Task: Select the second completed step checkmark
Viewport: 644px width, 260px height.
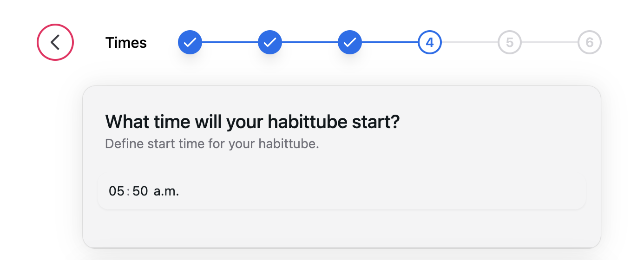Action: 270,43
